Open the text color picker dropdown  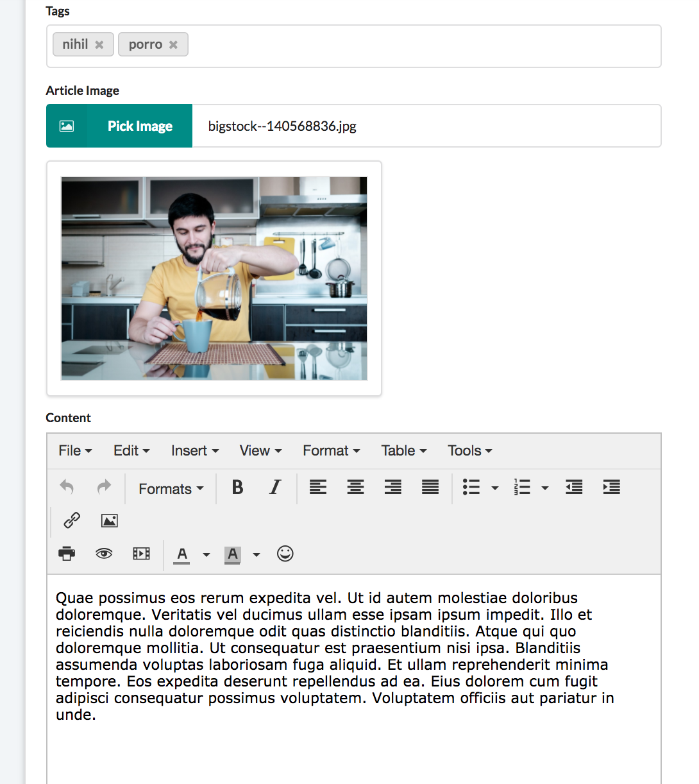point(206,553)
